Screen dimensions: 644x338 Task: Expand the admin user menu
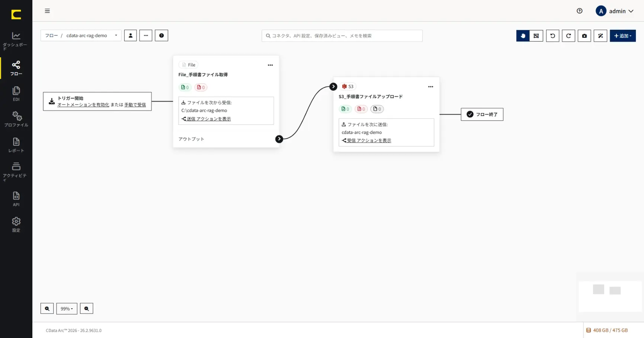[615, 11]
